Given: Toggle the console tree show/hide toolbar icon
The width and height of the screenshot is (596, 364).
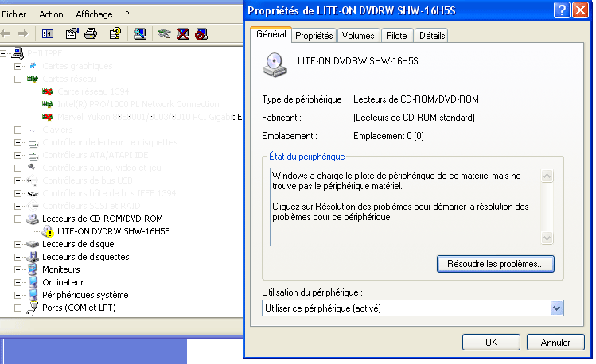Looking at the screenshot, I should coord(48,34).
